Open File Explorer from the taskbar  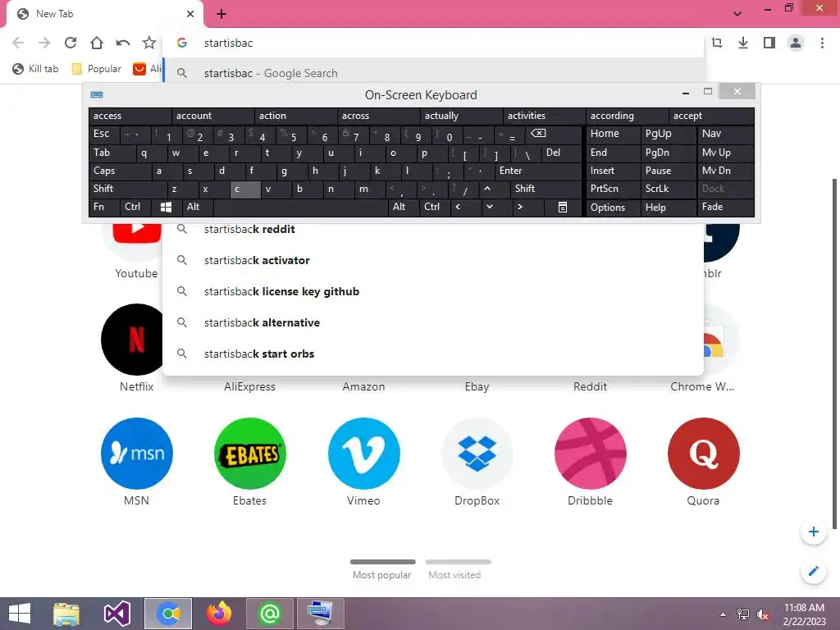pyautogui.click(x=66, y=614)
